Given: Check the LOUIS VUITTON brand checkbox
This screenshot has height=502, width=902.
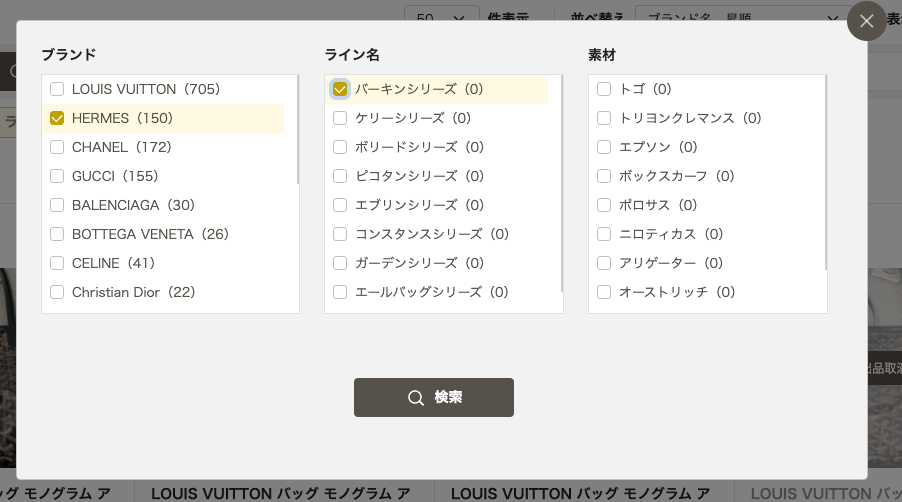Looking at the screenshot, I should [x=57, y=89].
